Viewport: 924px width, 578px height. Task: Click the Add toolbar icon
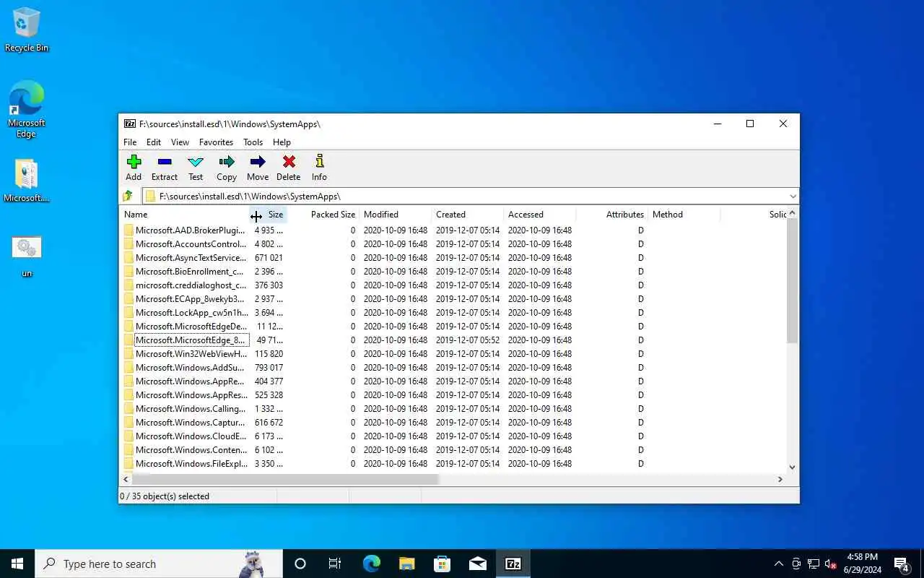[x=134, y=168]
